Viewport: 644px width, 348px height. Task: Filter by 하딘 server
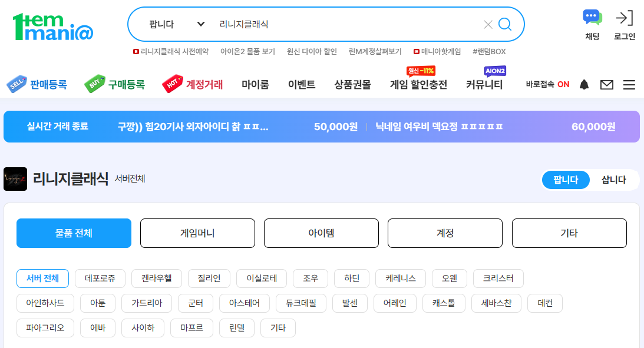352,279
